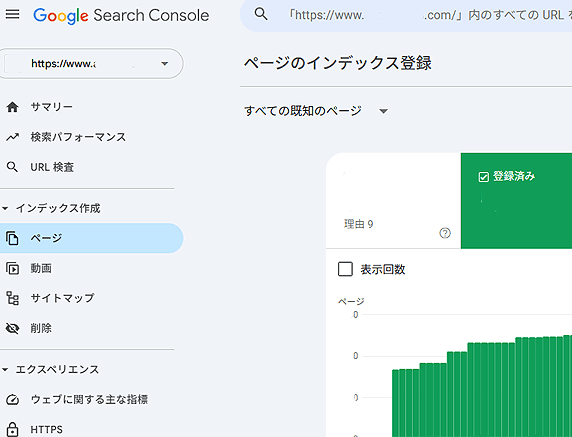Select the 登録済み green card

pos(516,201)
